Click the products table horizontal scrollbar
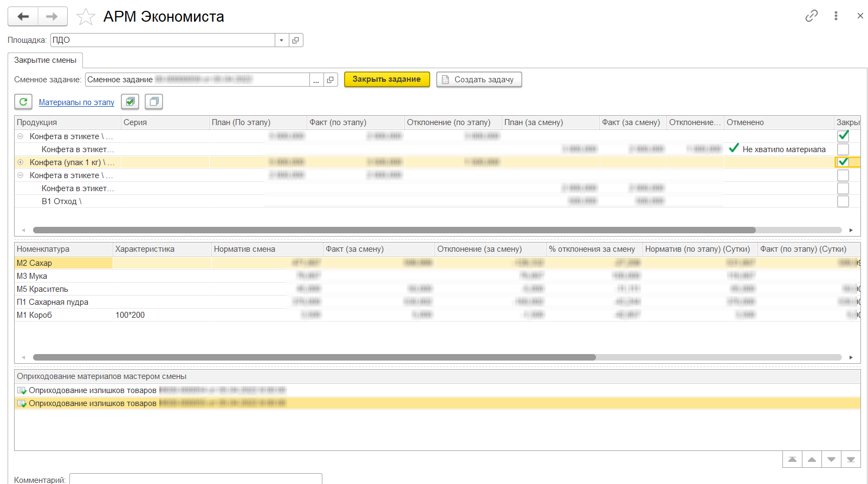 point(394,230)
